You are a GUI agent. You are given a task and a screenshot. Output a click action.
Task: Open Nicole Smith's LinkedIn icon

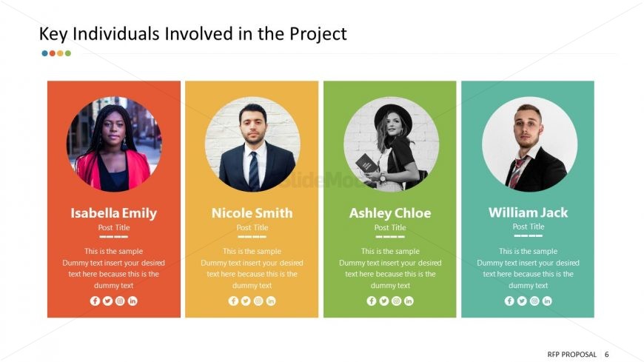271,301
